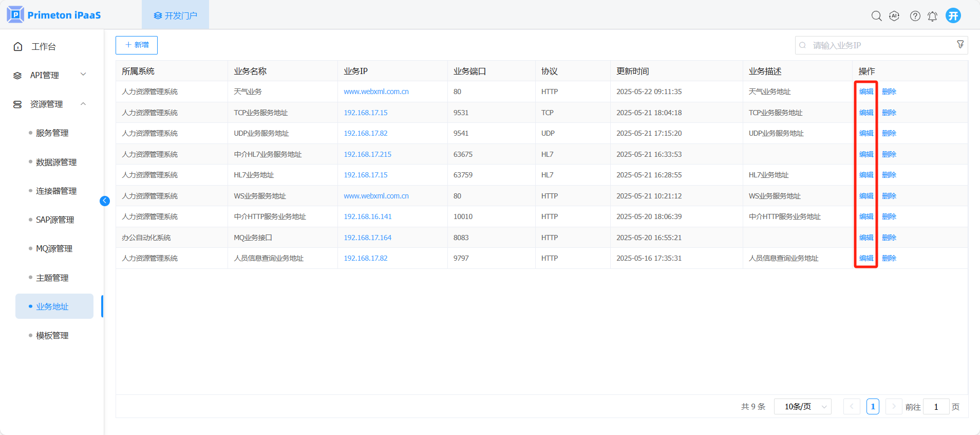980x435 pixels.
Task: Click the page jump number input
Action: coord(936,407)
